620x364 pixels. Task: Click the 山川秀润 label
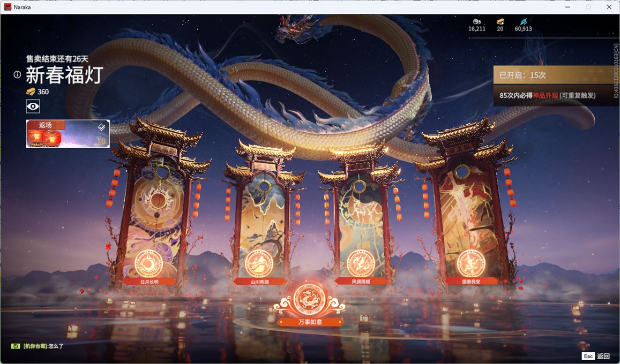pyautogui.click(x=259, y=282)
